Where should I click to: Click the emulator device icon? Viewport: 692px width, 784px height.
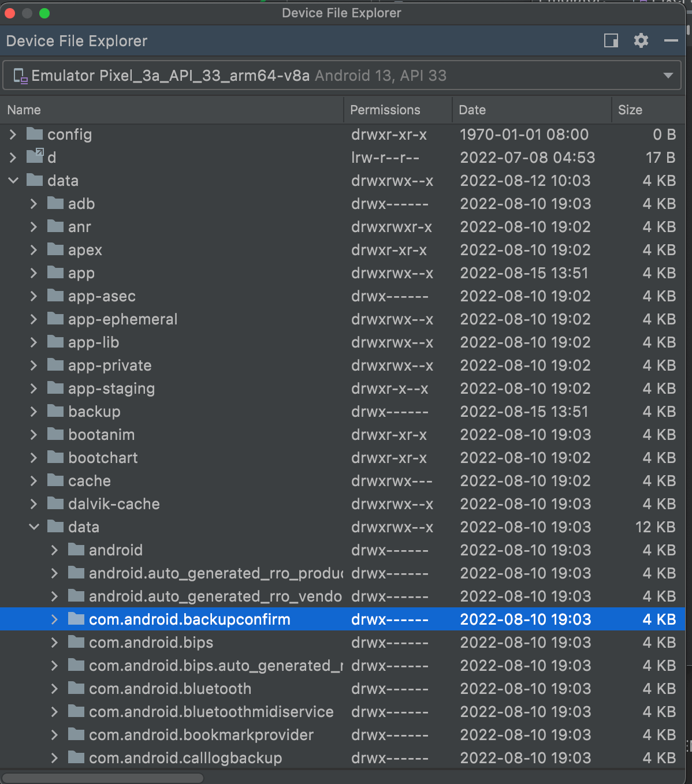pyautogui.click(x=20, y=76)
